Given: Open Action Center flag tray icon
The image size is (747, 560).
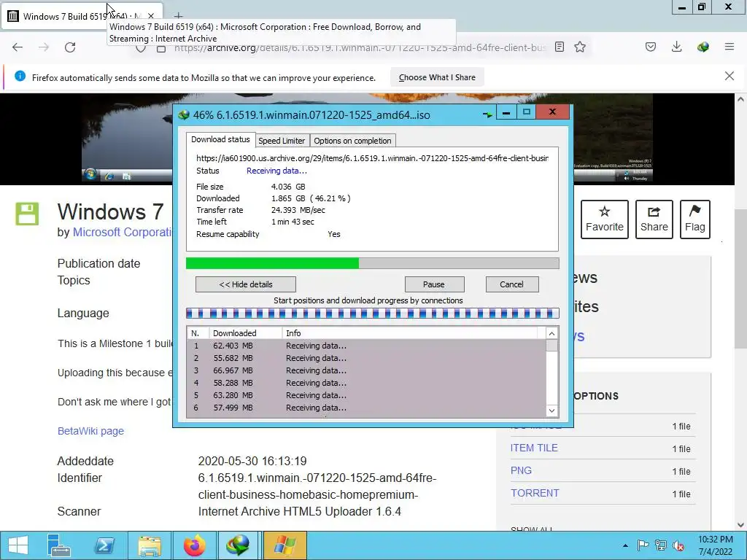Looking at the screenshot, I should [x=643, y=545].
